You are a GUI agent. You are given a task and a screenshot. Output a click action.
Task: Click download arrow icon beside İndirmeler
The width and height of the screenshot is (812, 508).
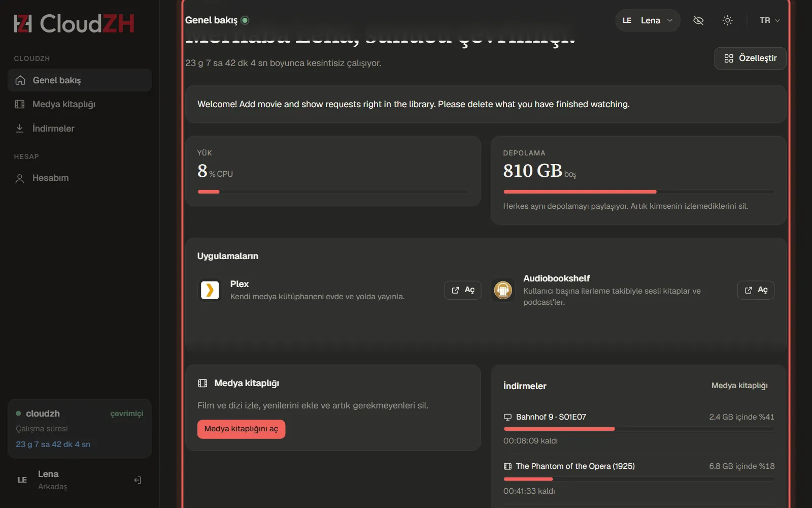(20, 129)
